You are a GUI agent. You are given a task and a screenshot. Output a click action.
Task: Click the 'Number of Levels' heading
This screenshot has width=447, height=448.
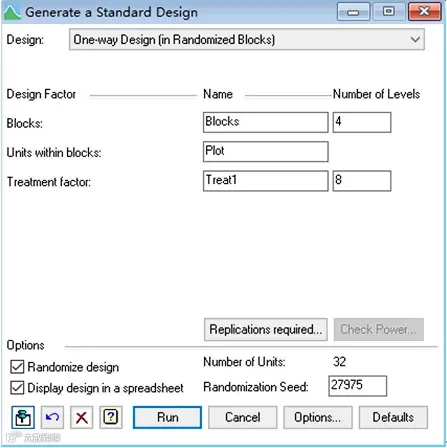click(376, 94)
